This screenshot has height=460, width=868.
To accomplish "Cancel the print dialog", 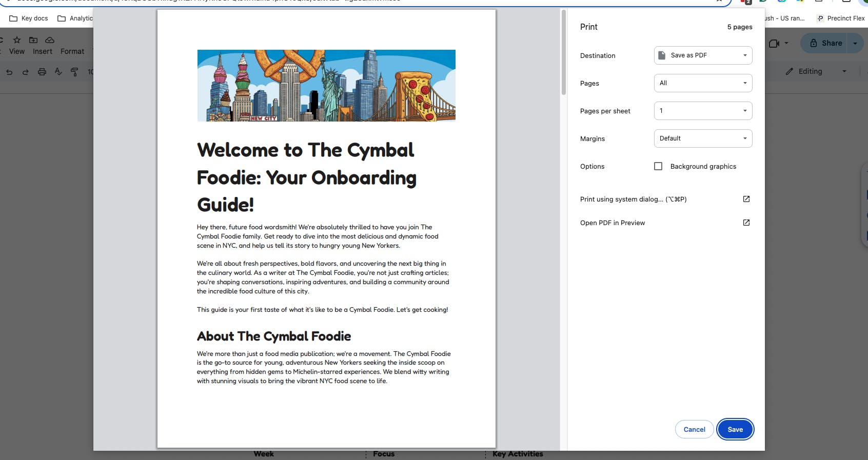I will coord(694,430).
